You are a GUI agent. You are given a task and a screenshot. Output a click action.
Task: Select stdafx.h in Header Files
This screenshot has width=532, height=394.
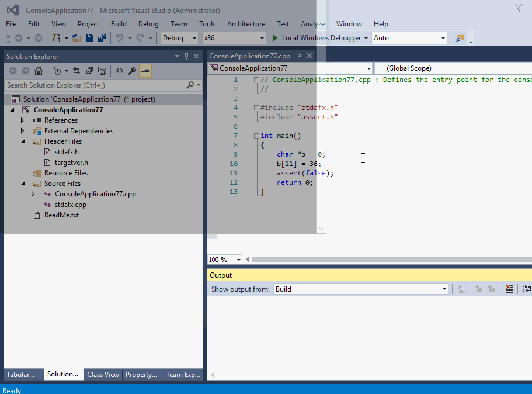pos(67,152)
